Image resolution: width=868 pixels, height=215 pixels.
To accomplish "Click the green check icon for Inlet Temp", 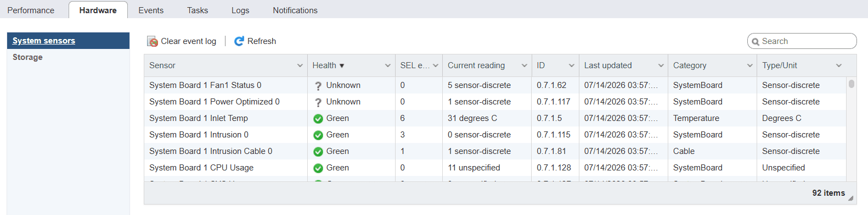I will [318, 119].
